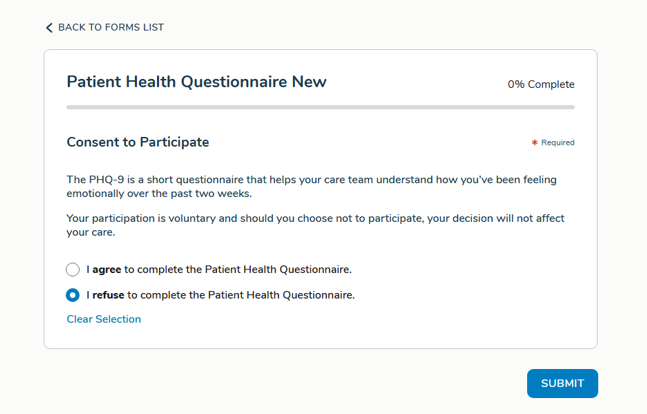The image size is (647, 414).
Task: Click the red Required asterisk icon
Action: coord(535,143)
